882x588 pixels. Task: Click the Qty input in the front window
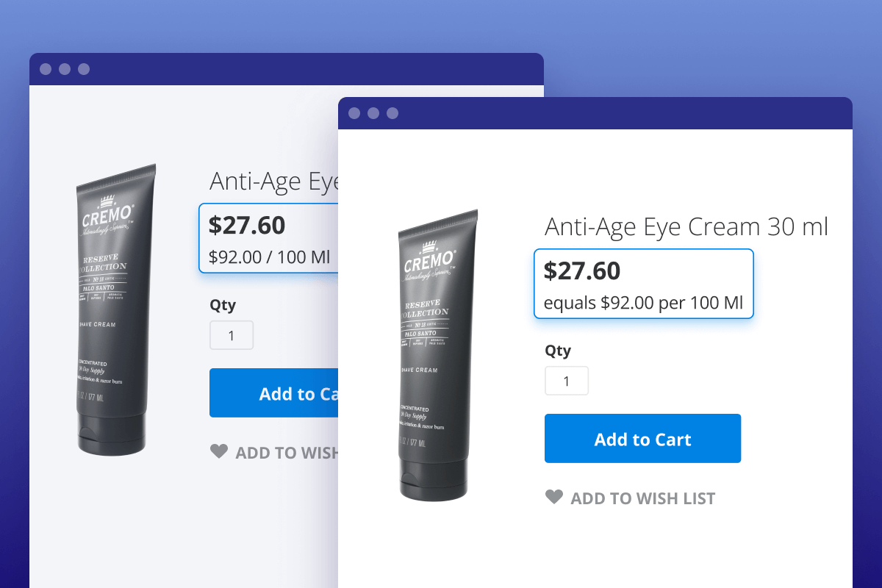(566, 380)
